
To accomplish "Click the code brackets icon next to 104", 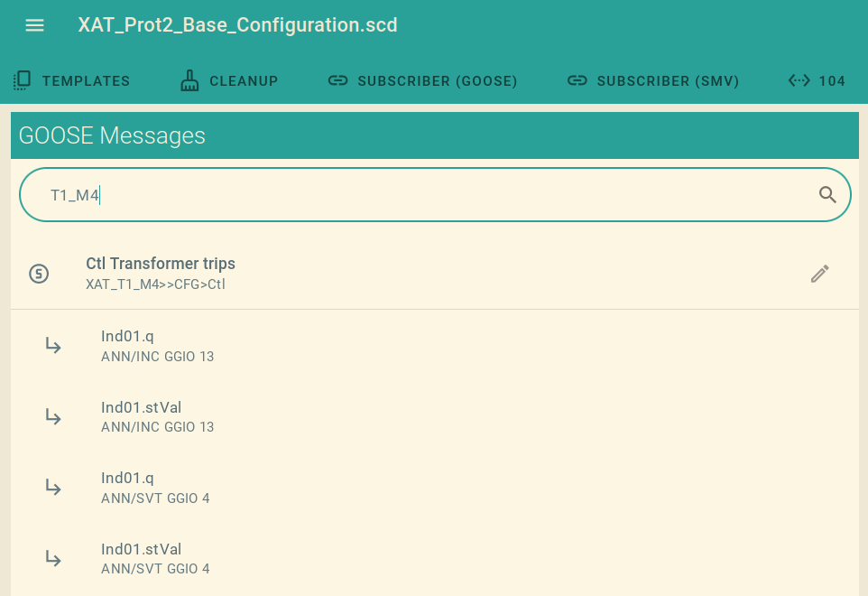I will coord(799,80).
